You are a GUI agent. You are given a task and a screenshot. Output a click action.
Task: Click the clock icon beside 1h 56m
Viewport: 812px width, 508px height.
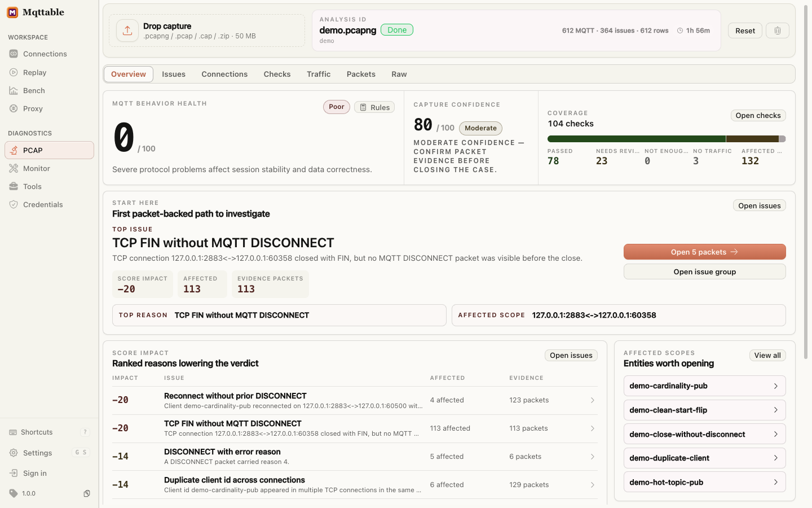pos(680,30)
